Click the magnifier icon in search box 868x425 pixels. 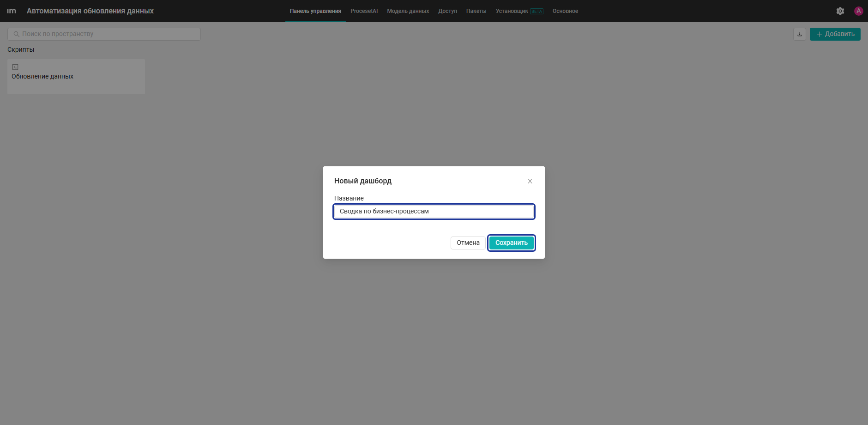click(x=17, y=34)
